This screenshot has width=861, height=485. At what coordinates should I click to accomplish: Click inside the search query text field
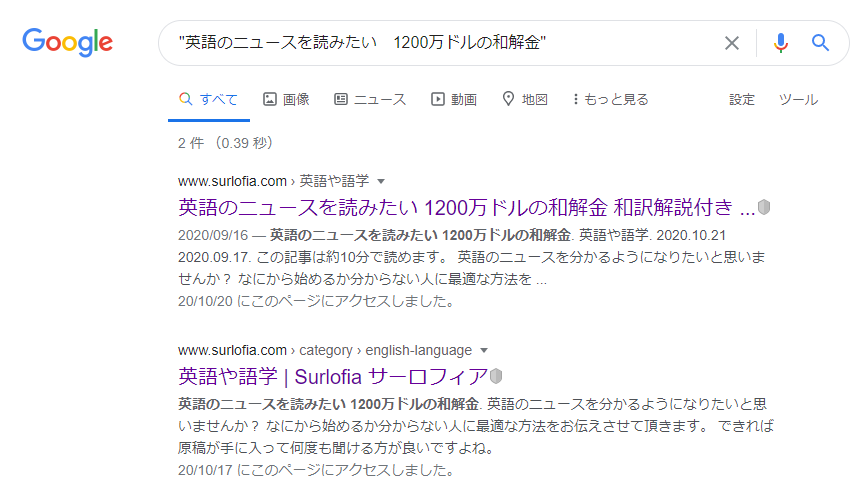[x=440, y=43]
